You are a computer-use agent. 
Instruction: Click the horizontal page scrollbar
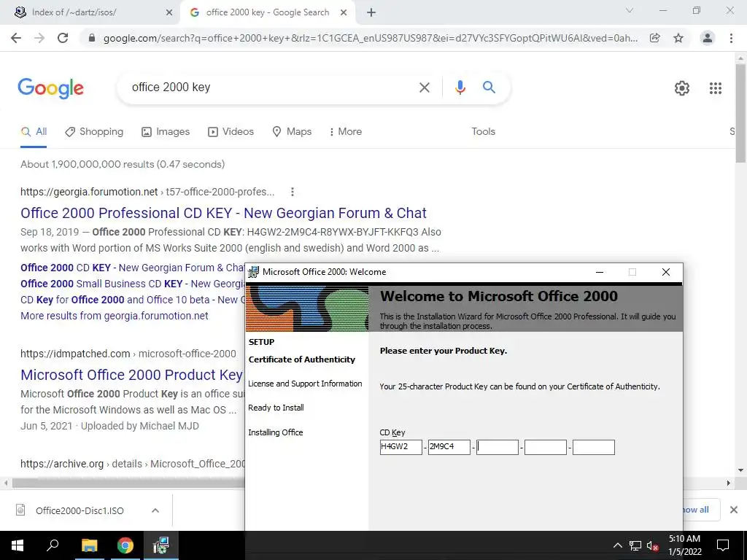tap(128, 483)
